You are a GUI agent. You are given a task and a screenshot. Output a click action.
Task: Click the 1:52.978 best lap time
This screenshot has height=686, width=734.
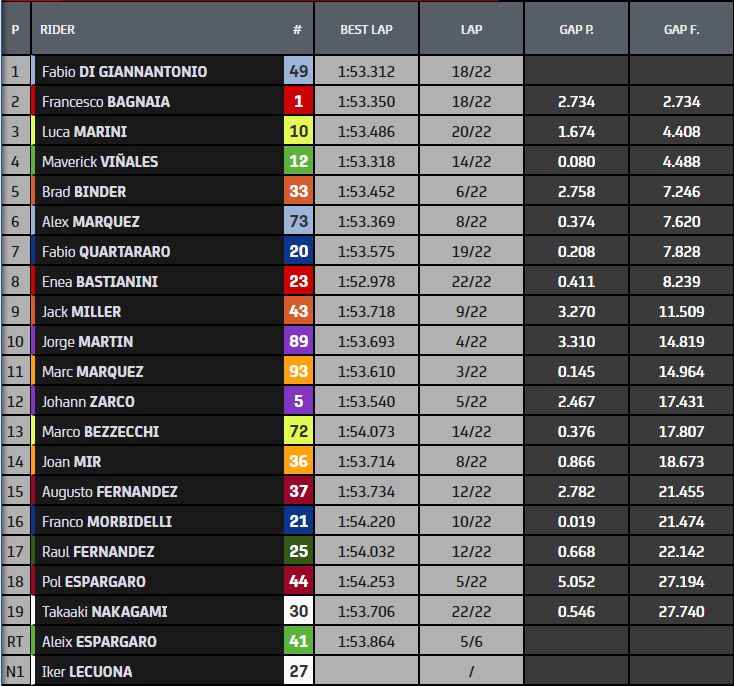click(366, 281)
